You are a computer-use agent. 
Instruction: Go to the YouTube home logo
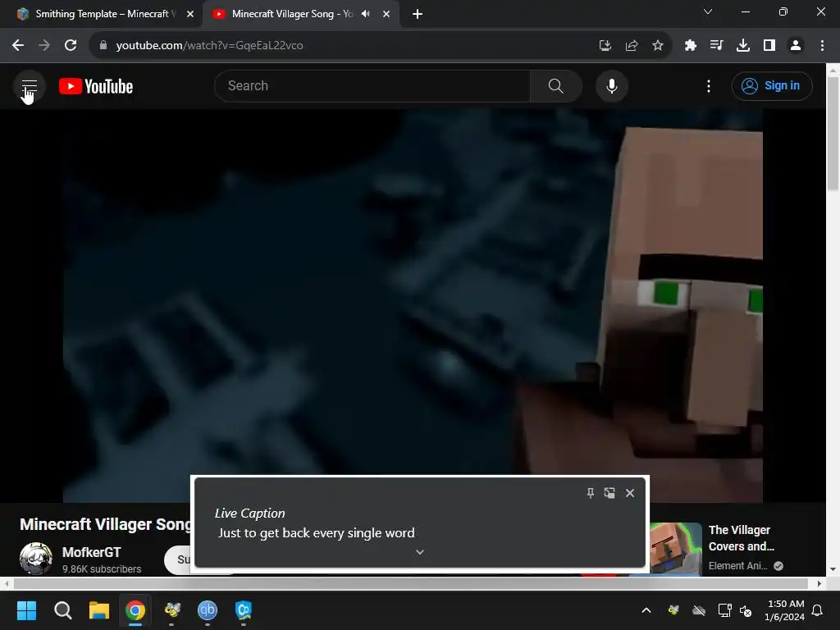point(96,86)
